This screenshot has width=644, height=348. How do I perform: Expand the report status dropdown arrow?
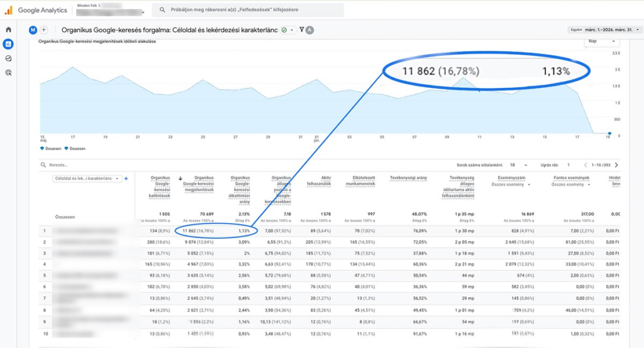click(x=292, y=30)
